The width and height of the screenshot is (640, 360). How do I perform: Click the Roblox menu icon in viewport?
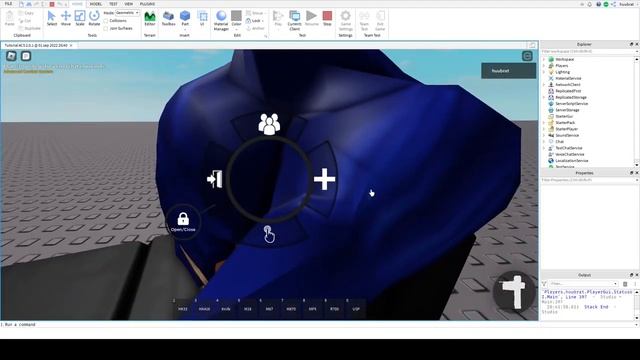[11, 56]
